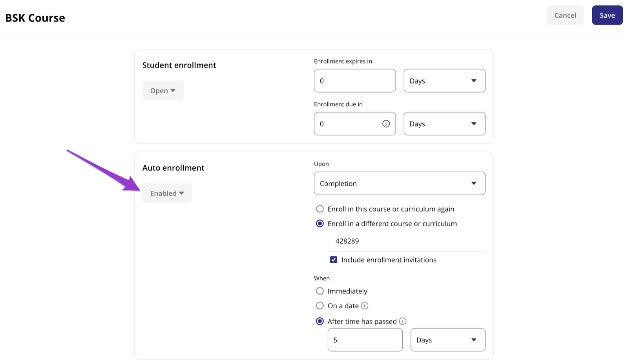Click the Enrollment expires in label
628x364 pixels.
(x=343, y=61)
